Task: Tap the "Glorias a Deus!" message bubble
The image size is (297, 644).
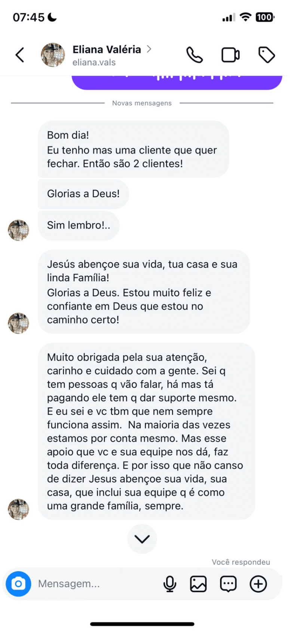Action: [83, 193]
